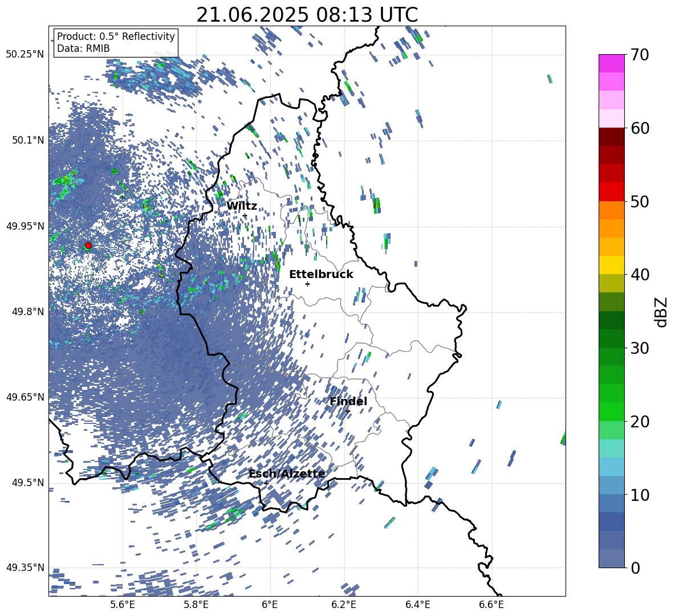Viewport: 675px width, 616px height.
Task: Click the 6°E longitude label
Action: [270, 605]
